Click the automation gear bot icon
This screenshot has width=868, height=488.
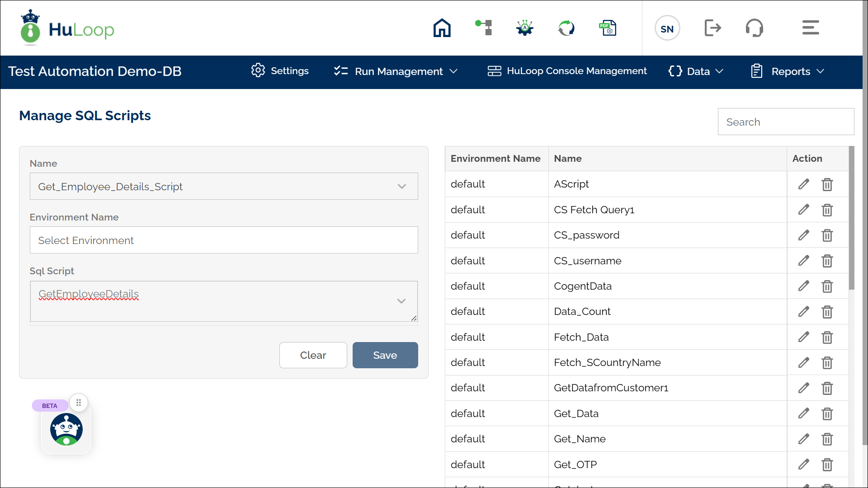[x=524, y=28]
